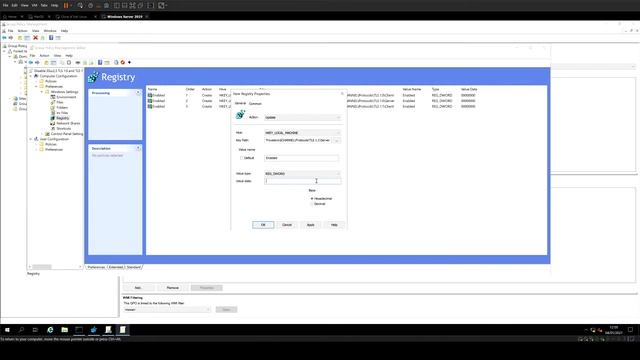Click the VMware pause VM toolbar icon
The image size is (640, 360).
point(66,5)
